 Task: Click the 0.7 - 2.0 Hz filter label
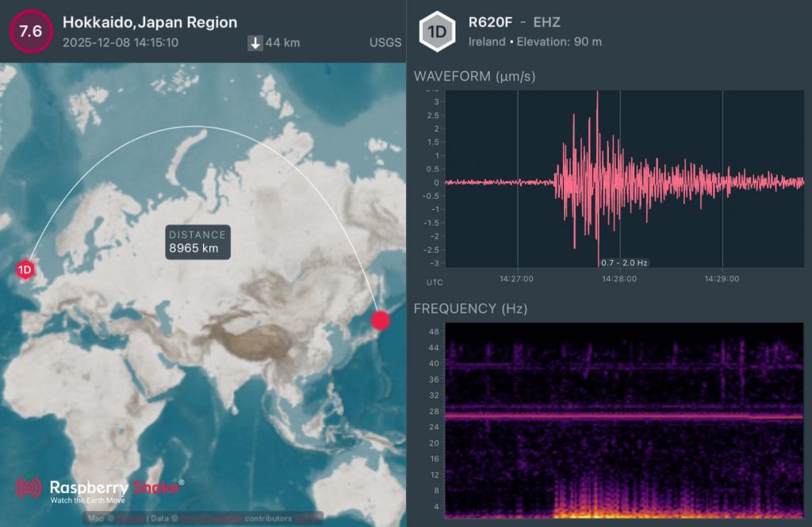[x=624, y=262]
